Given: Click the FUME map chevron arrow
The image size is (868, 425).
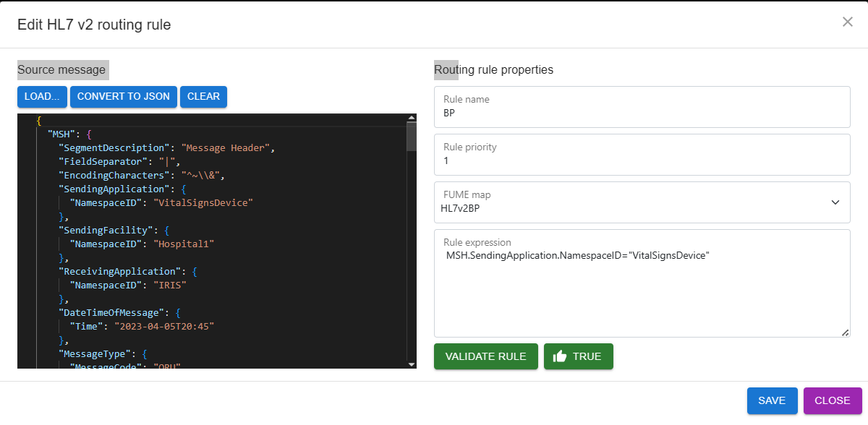Looking at the screenshot, I should [x=835, y=202].
